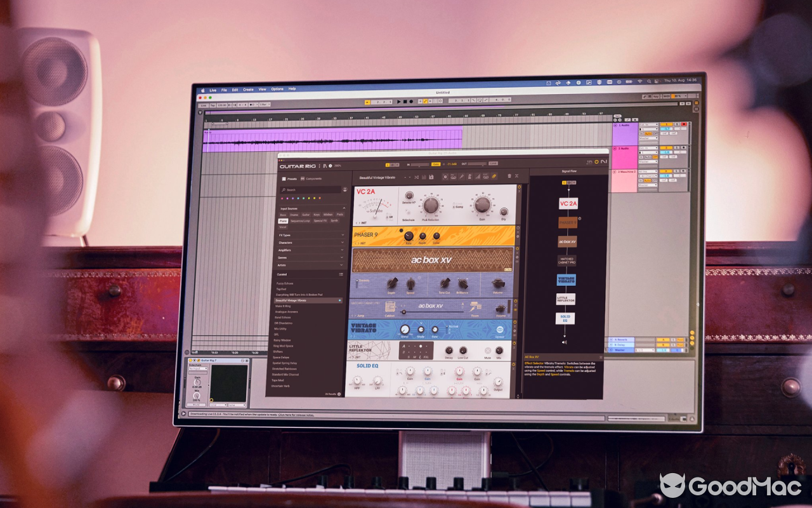
Task: Toggle the Limit button on the output meter
Action: pos(493,164)
